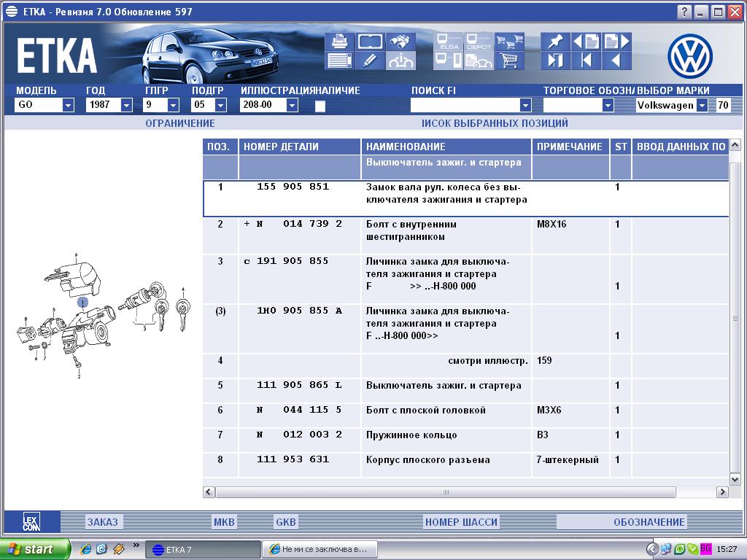Viewport: 747px width, 560px height.
Task: Jump to first with the skip-back arrow icon
Action: [x=586, y=61]
